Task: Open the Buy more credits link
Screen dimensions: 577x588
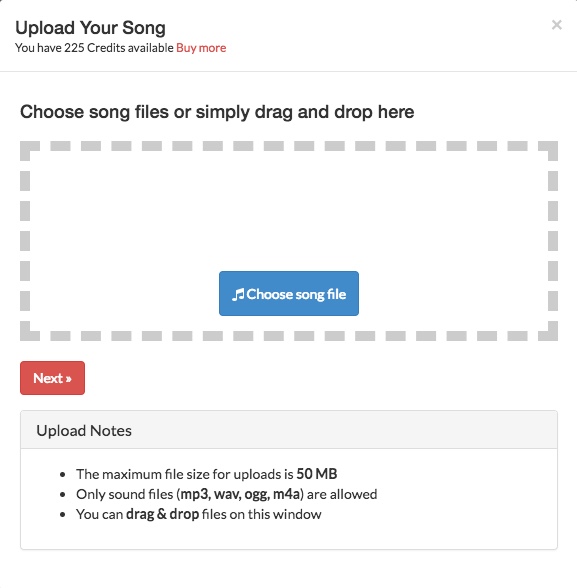Action: (x=201, y=48)
